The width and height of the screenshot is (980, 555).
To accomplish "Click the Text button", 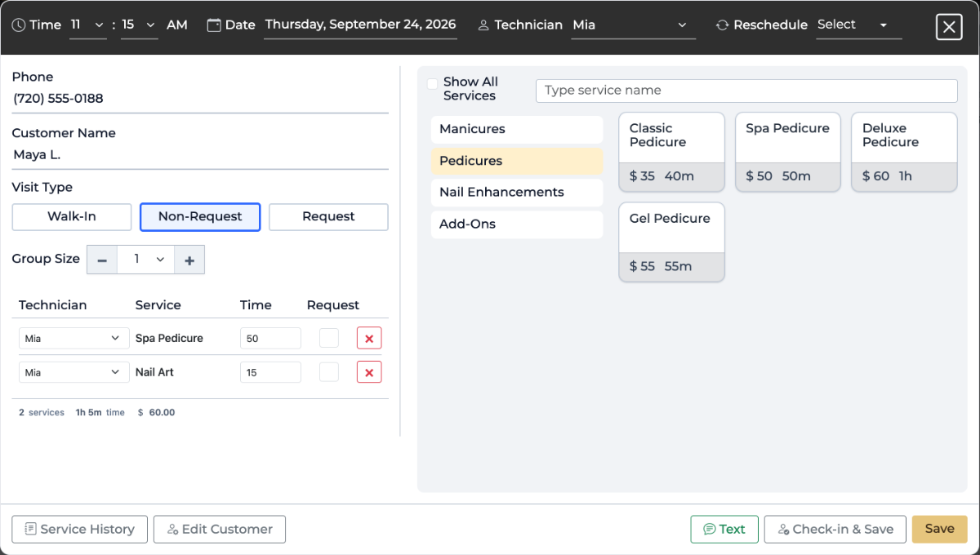I will [x=724, y=529].
